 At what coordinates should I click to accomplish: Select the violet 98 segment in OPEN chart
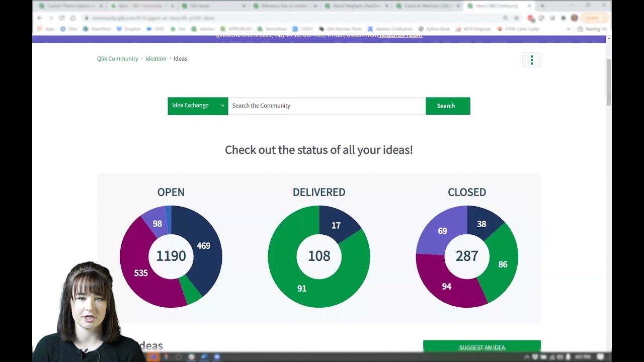[x=157, y=224]
